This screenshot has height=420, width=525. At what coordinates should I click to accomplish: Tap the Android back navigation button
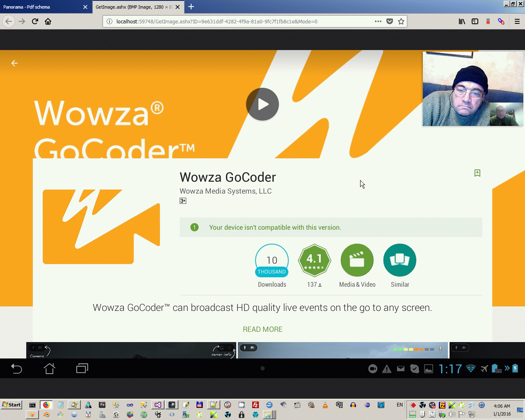[x=16, y=368]
